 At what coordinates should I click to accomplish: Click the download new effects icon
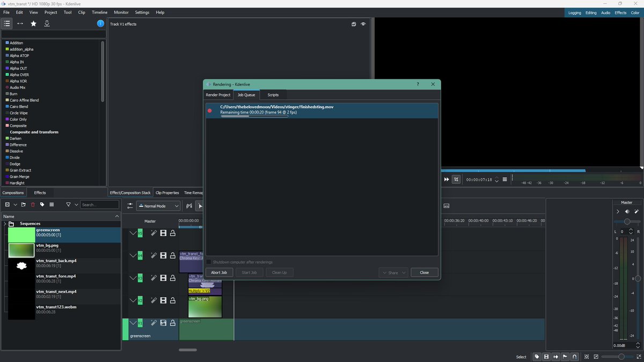(47, 24)
